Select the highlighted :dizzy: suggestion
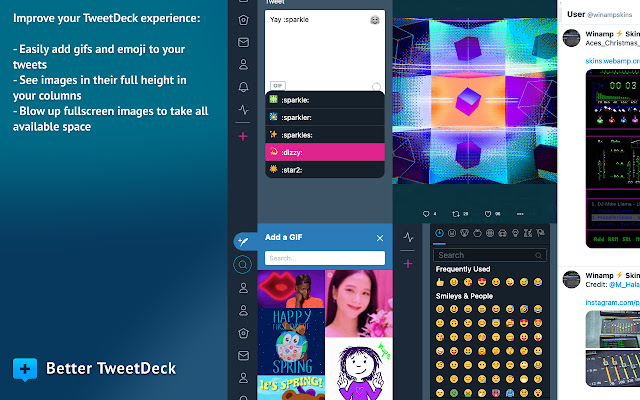 pos(325,152)
